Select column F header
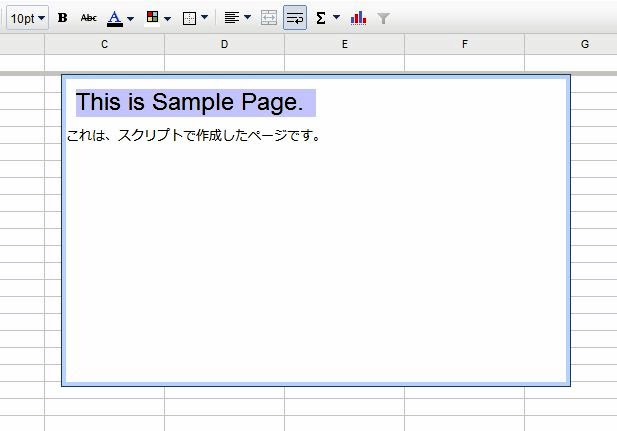Screen dimensions: 617x431 (465, 44)
